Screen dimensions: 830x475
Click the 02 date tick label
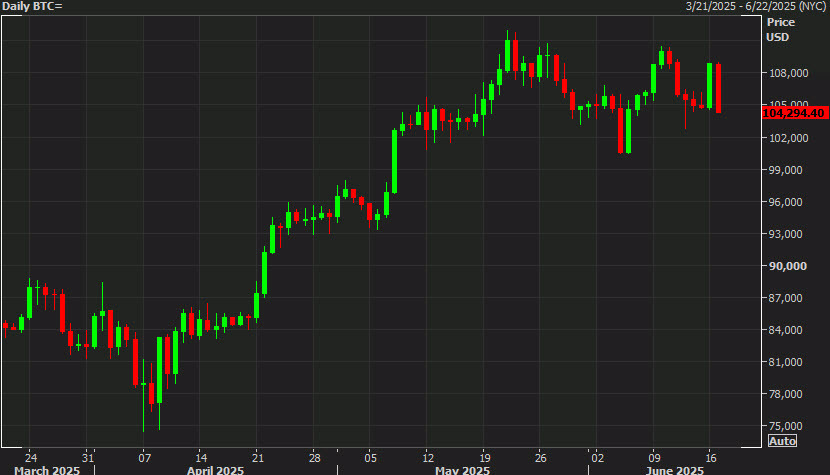(597, 458)
